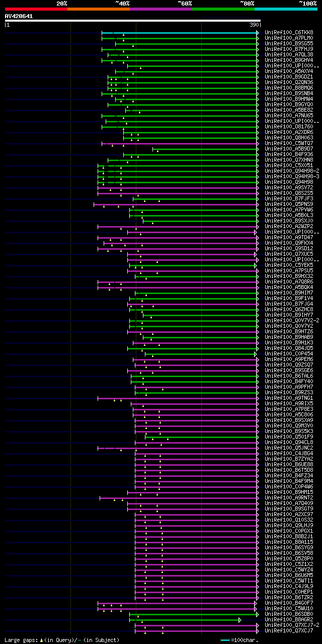Select the UniRef100_B9F1V4 label
This screenshot has height=644, width=322.
(288, 298)
